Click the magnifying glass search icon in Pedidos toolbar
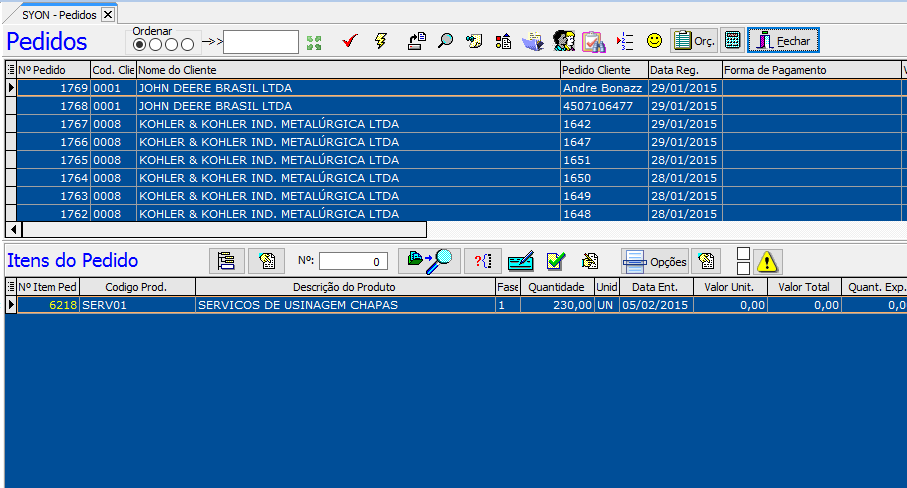This screenshot has width=907, height=488. click(x=445, y=42)
